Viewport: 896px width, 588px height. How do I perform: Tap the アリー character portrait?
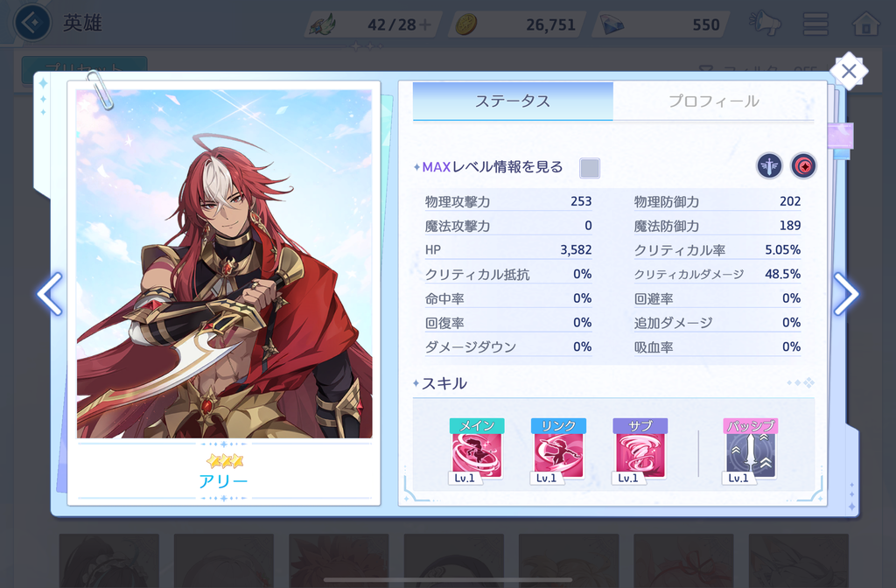click(x=224, y=263)
